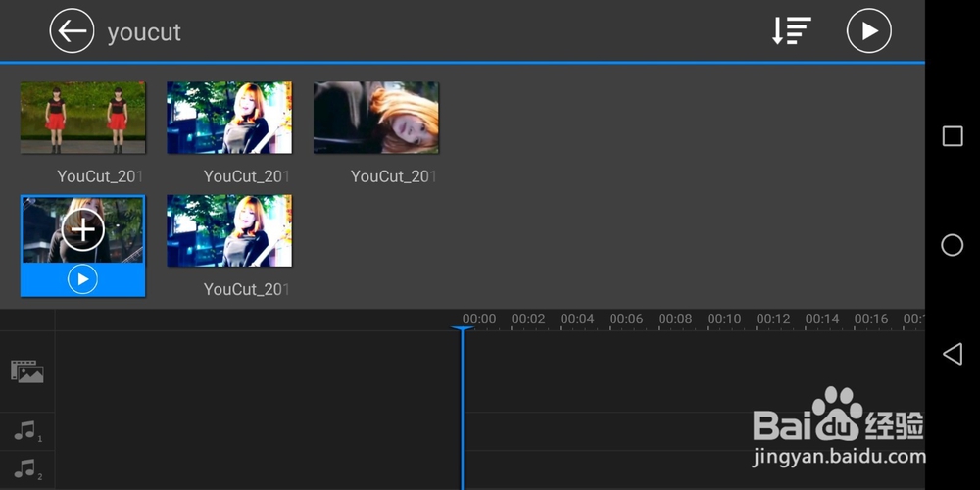The width and height of the screenshot is (980, 490).
Task: Click the blue playhead marker
Action: point(463,330)
